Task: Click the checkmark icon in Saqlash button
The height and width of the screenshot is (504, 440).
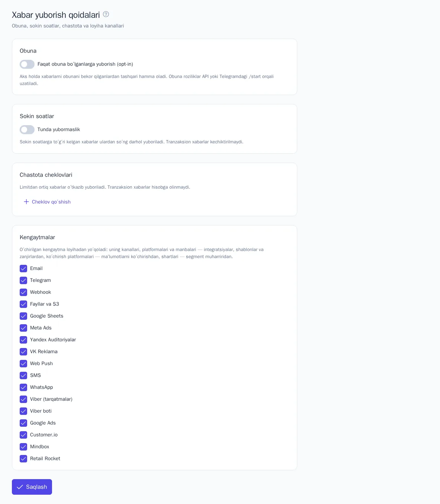Action: click(20, 487)
